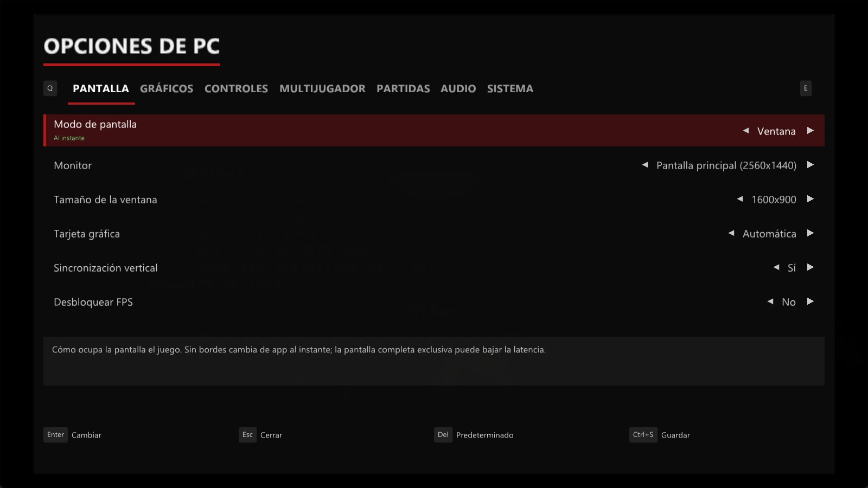Select the Desbloquear FPS row label

93,302
